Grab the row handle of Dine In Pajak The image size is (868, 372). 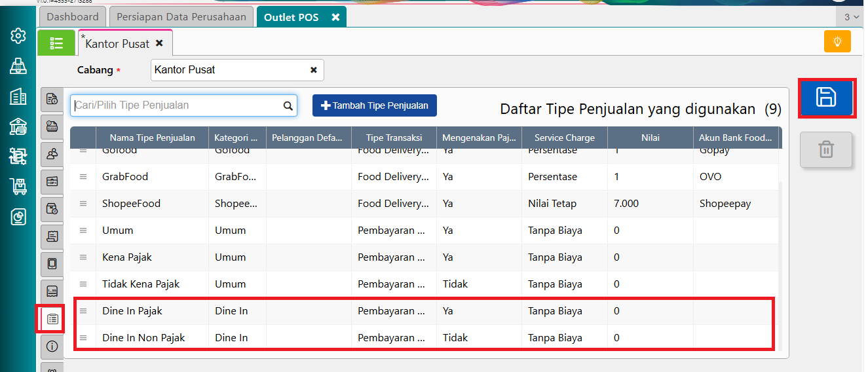[x=83, y=311]
